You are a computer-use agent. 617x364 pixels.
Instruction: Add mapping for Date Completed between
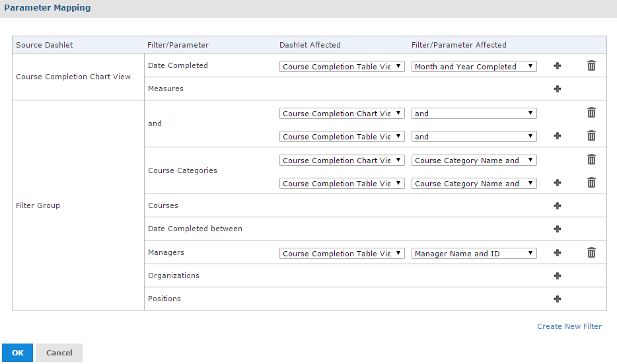(x=557, y=229)
